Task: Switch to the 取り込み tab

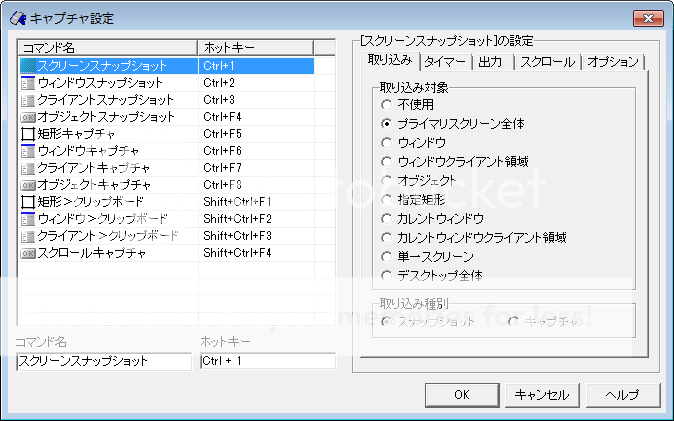Action: [390, 61]
